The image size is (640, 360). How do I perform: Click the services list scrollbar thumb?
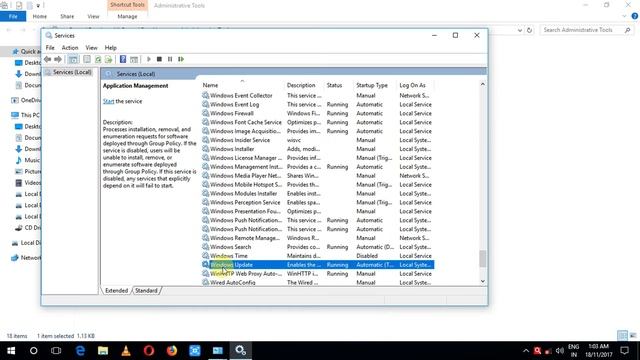pos(482,258)
